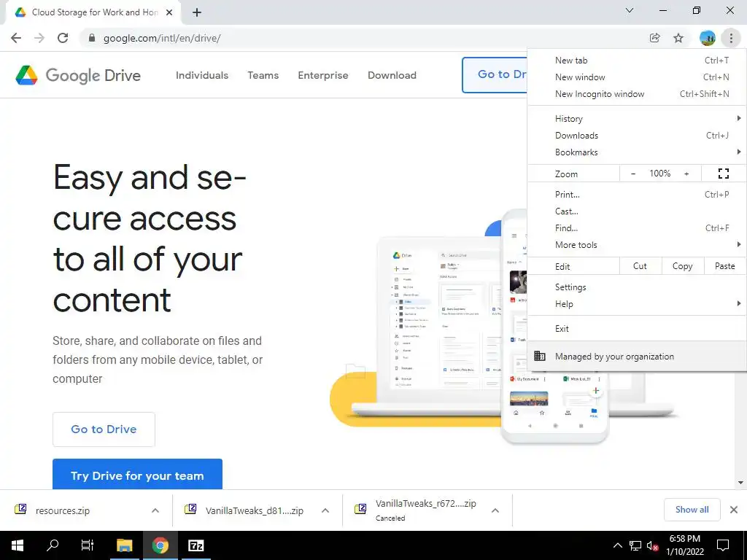Screen dimensions: 747x560
Task: Open the Chrome profile avatar
Action: (708, 38)
